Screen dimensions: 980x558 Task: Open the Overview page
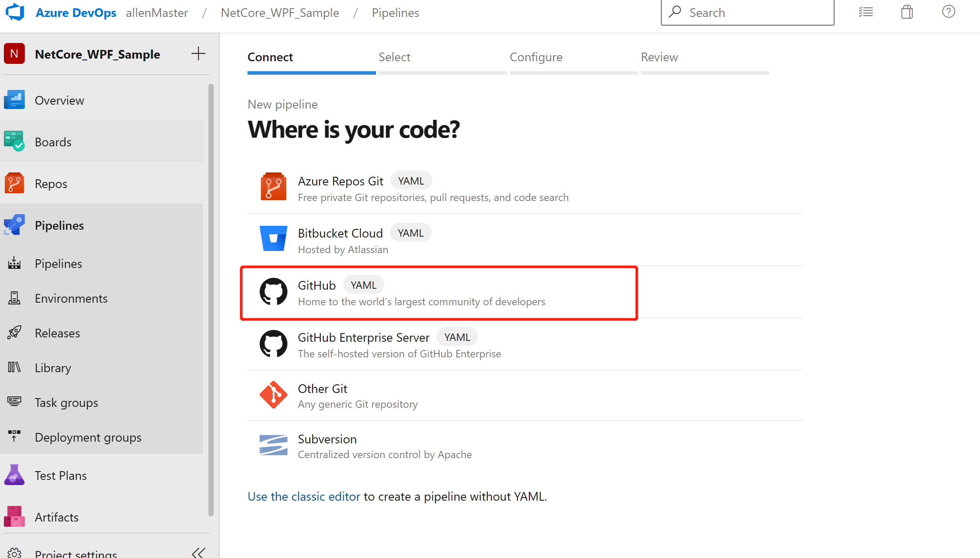click(x=59, y=100)
